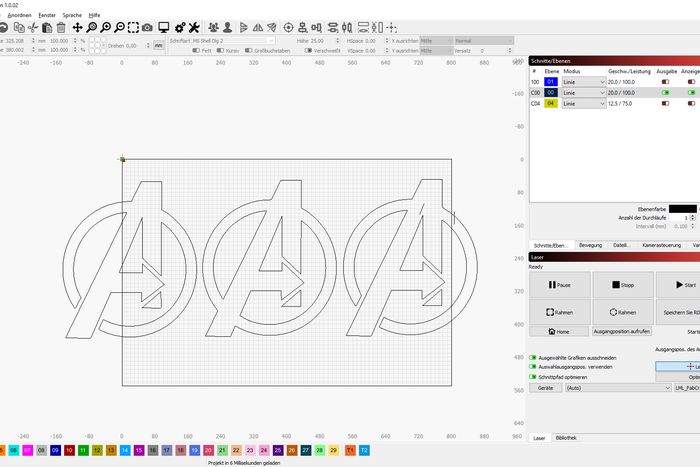Enable the Fett bold toggle

click(x=196, y=50)
